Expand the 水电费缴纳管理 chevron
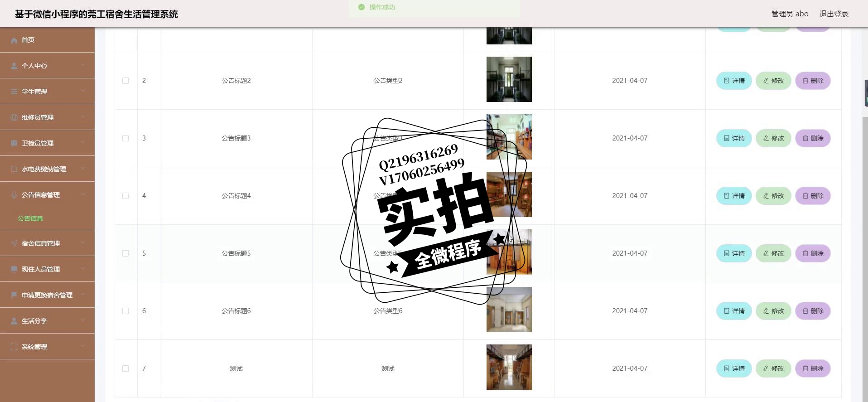 (x=83, y=169)
